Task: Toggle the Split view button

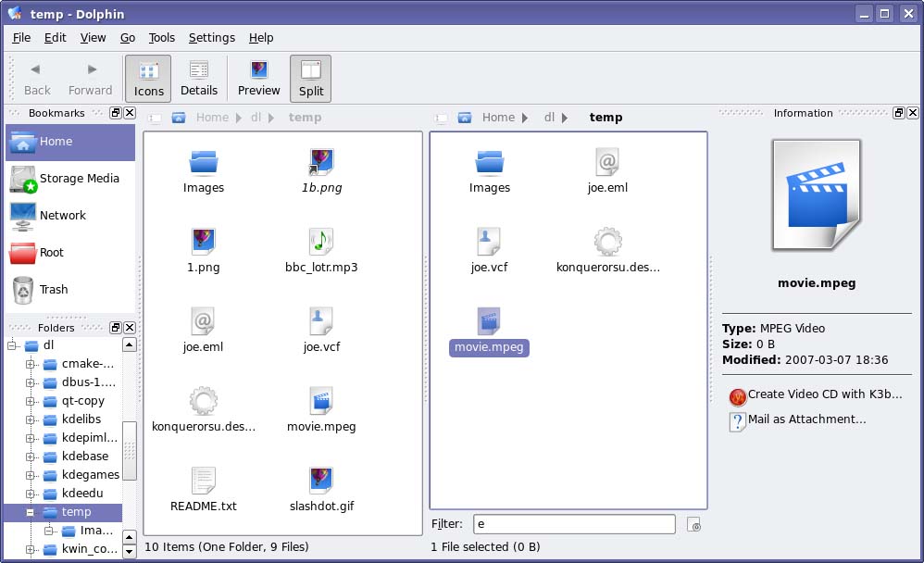Action: 311,79
